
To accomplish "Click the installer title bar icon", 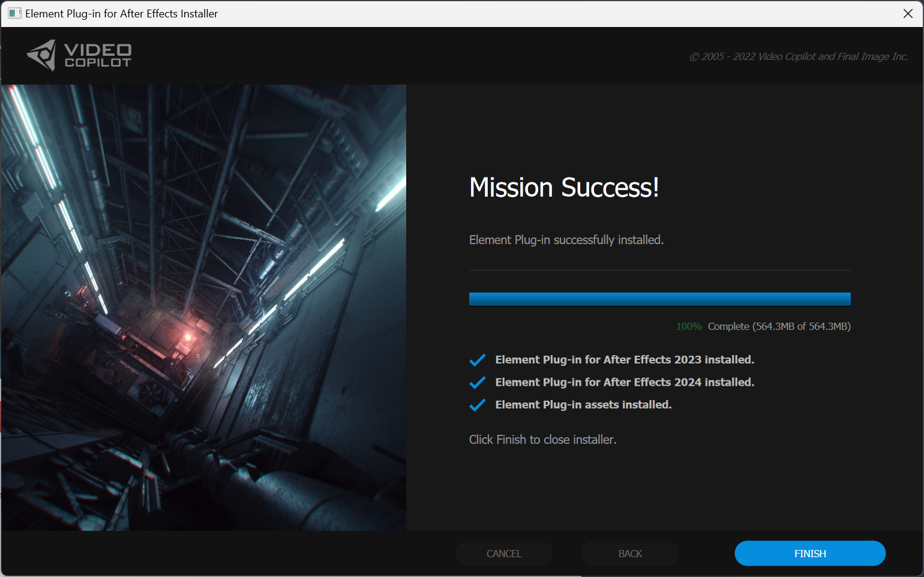I will click(14, 13).
